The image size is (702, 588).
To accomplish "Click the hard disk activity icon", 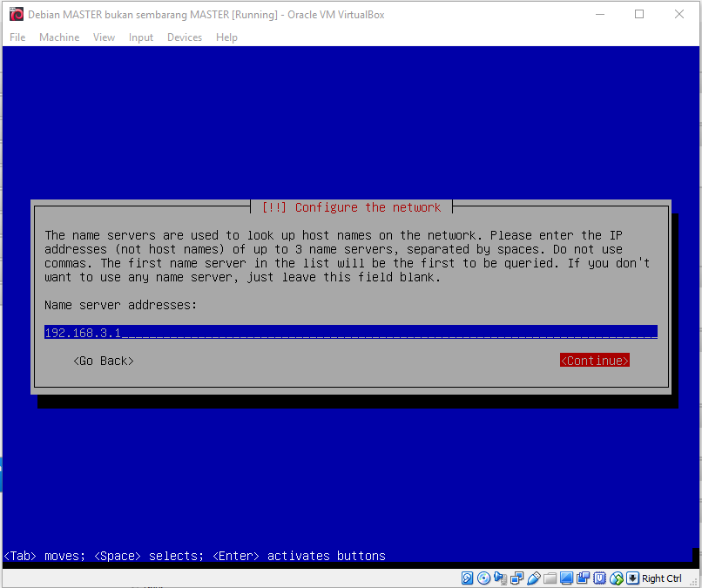I will [467, 578].
